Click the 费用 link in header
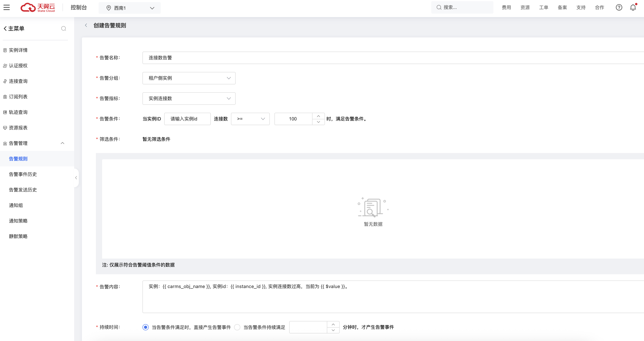Image resolution: width=644 pixels, height=341 pixels. pyautogui.click(x=506, y=8)
